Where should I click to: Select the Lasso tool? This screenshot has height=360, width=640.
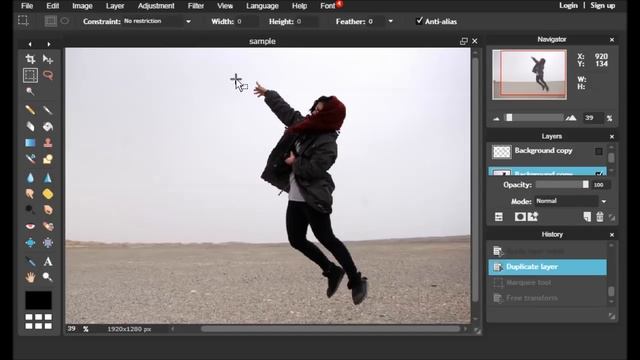48,75
